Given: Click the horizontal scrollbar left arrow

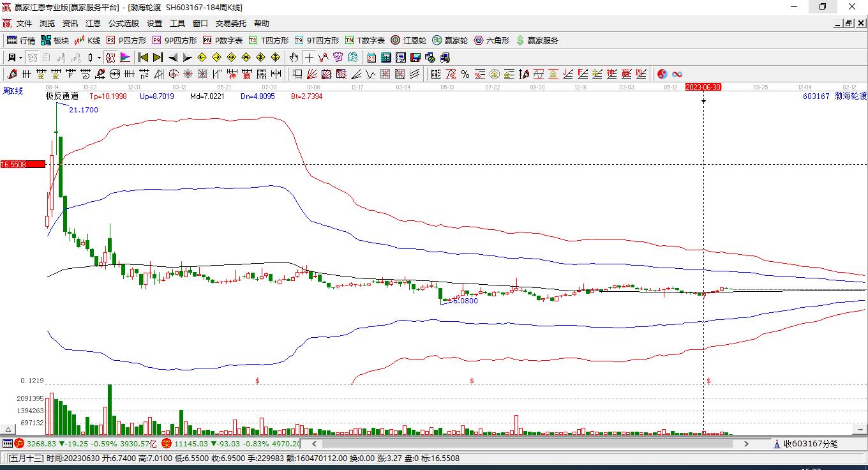Looking at the screenshot, I should 314,443.
